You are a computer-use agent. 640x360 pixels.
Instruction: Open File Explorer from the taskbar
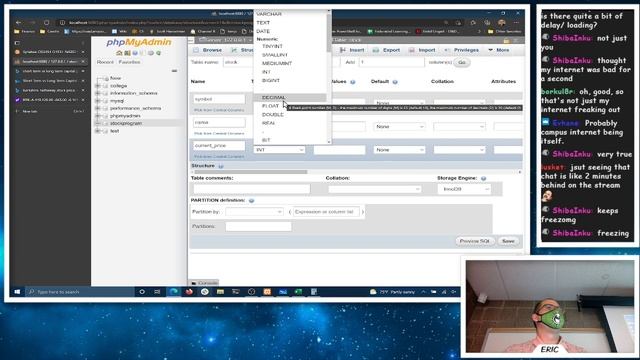coord(220,292)
